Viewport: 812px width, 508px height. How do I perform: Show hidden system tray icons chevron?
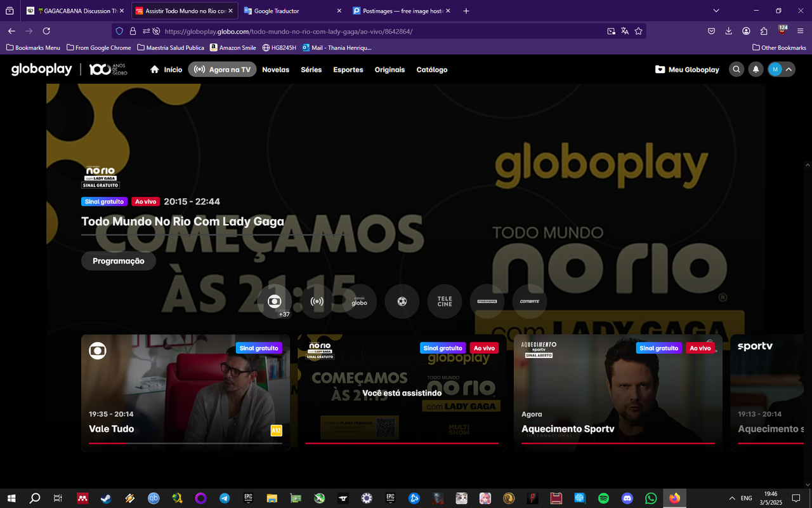click(731, 498)
